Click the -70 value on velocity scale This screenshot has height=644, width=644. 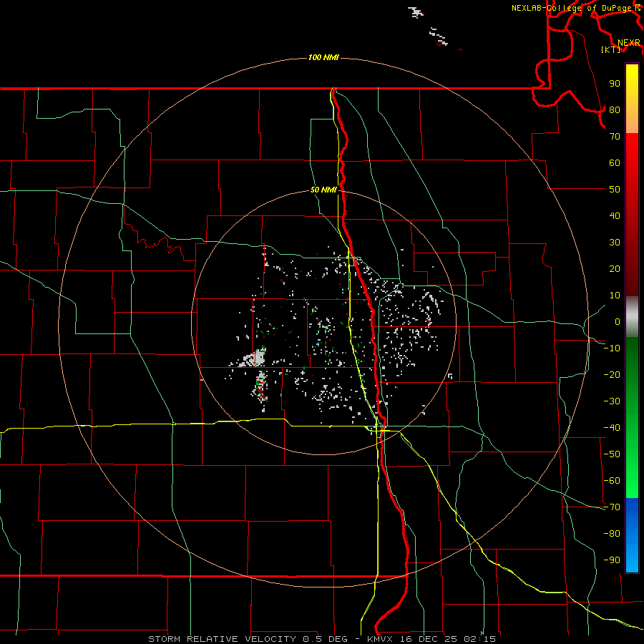click(x=612, y=507)
